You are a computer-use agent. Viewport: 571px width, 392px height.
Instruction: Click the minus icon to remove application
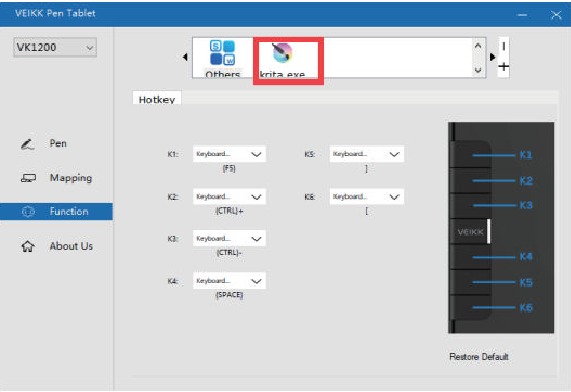click(504, 46)
